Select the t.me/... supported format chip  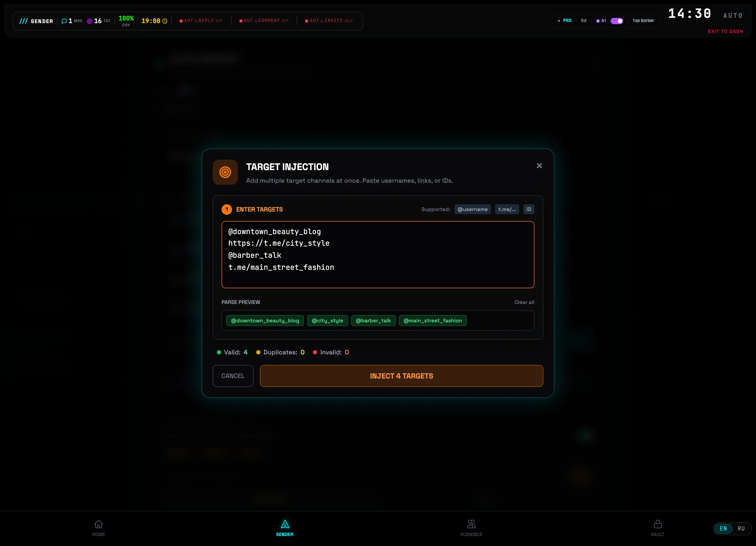pos(507,209)
